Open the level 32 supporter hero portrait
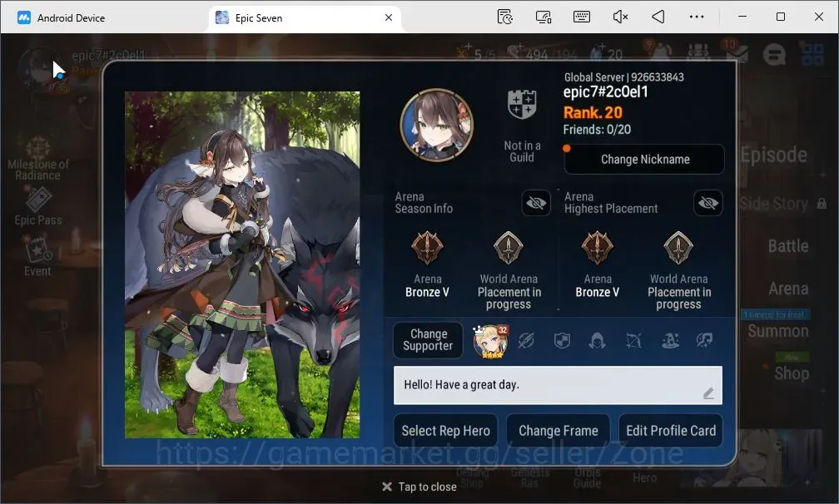The width and height of the screenshot is (839, 504). (x=490, y=341)
